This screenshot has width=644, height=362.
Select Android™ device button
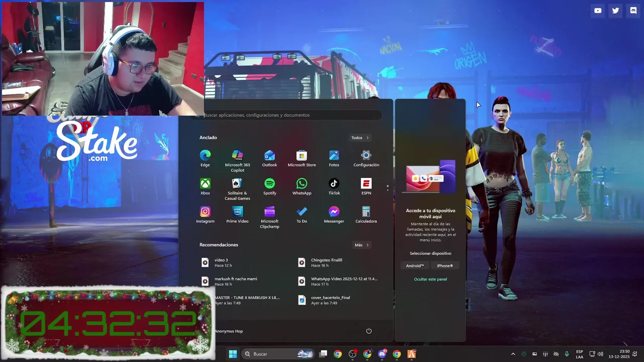(x=415, y=266)
